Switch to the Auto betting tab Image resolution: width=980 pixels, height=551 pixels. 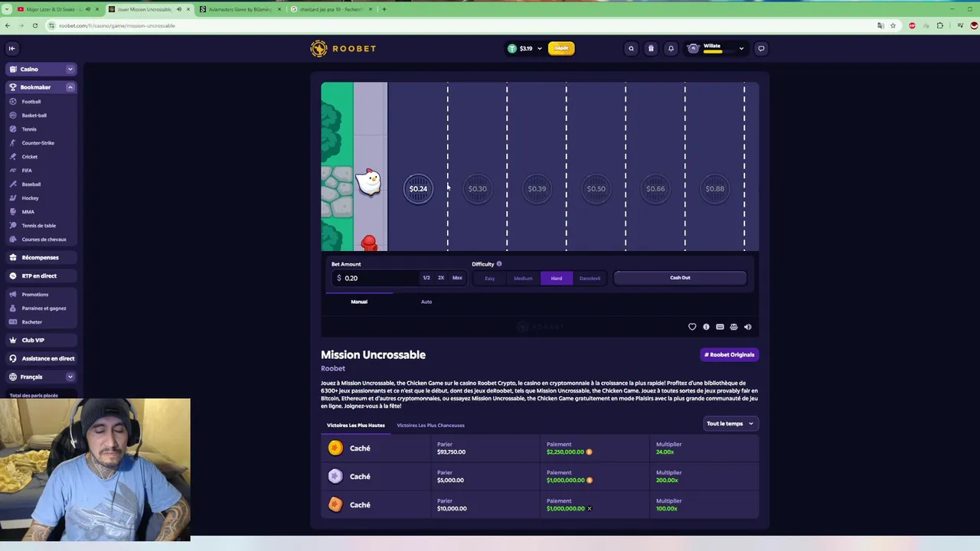426,302
